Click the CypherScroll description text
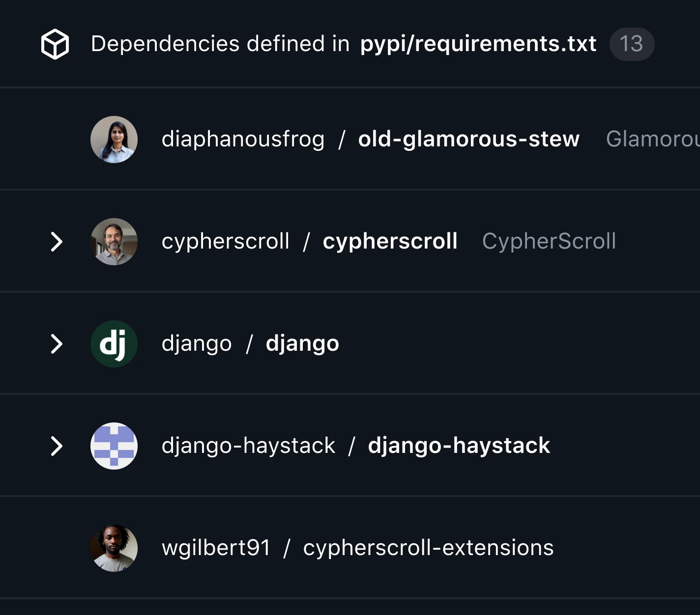This screenshot has height=615, width=700. coord(549,242)
